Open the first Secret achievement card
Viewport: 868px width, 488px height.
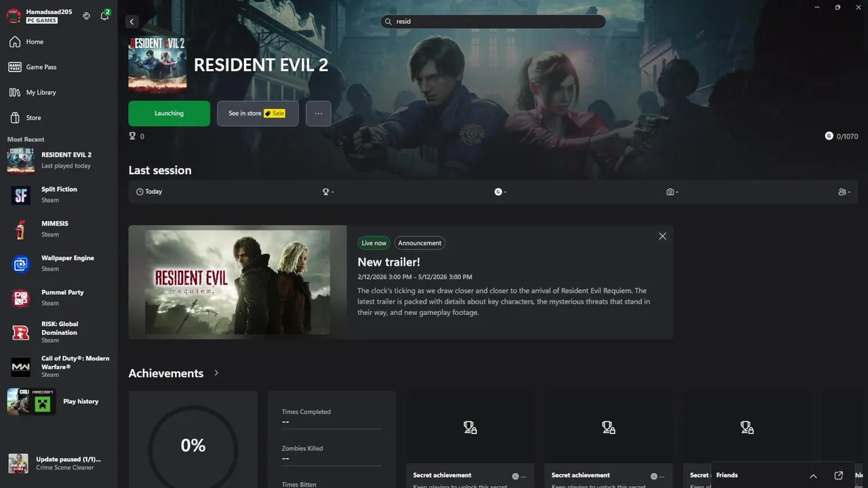(x=470, y=439)
